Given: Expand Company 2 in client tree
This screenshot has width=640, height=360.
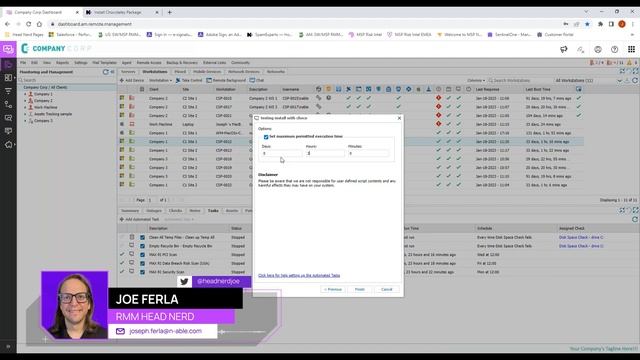Looking at the screenshot, I should [x=25, y=101].
